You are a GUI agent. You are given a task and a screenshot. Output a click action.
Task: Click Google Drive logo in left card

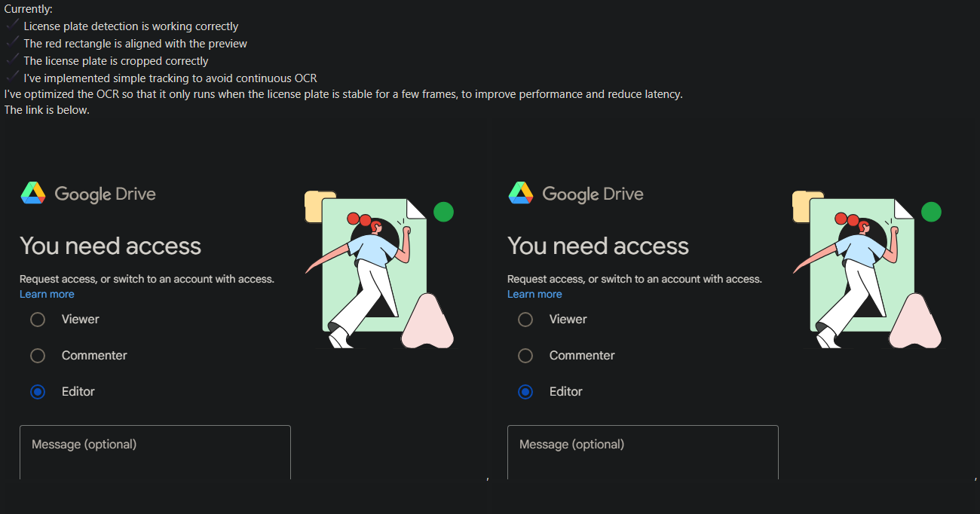88,194
